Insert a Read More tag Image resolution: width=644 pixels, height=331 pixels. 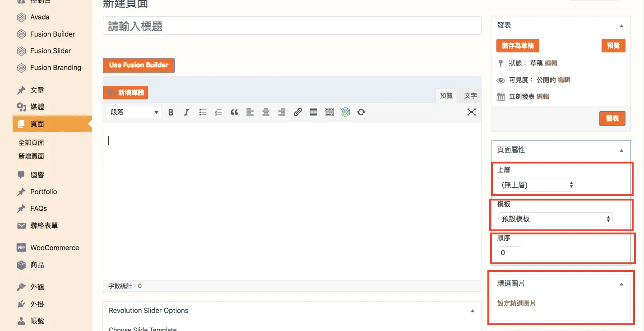(x=314, y=112)
